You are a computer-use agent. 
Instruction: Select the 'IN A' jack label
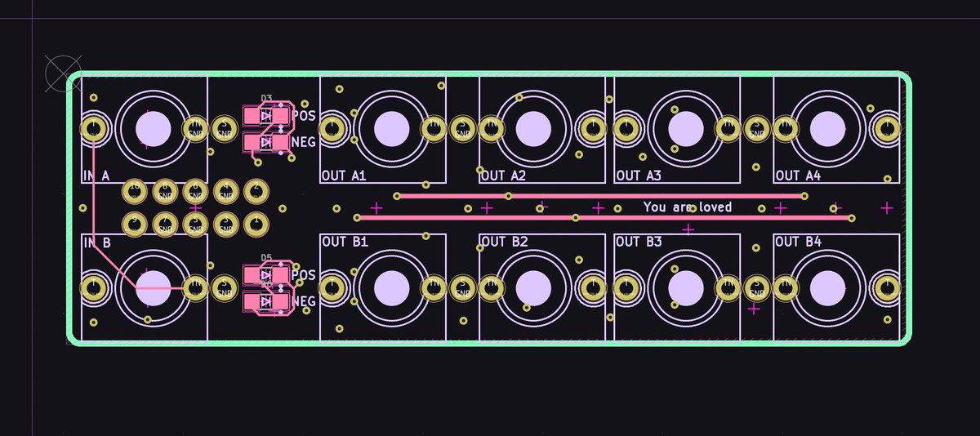tap(96, 176)
